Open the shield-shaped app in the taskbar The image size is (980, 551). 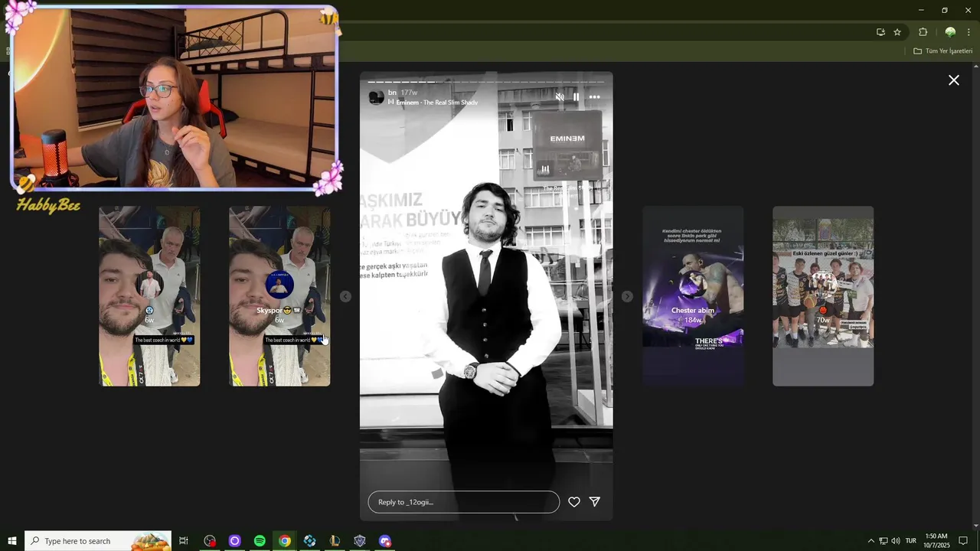360,541
